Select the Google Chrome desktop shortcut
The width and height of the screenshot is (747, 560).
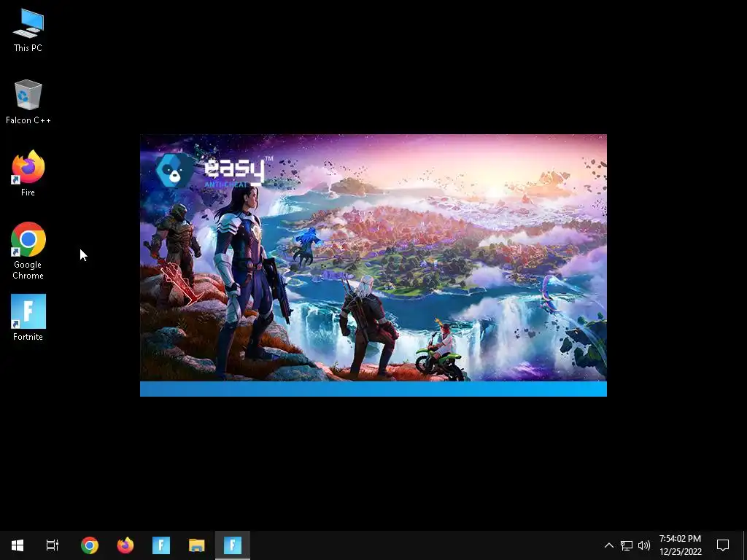pos(28,251)
